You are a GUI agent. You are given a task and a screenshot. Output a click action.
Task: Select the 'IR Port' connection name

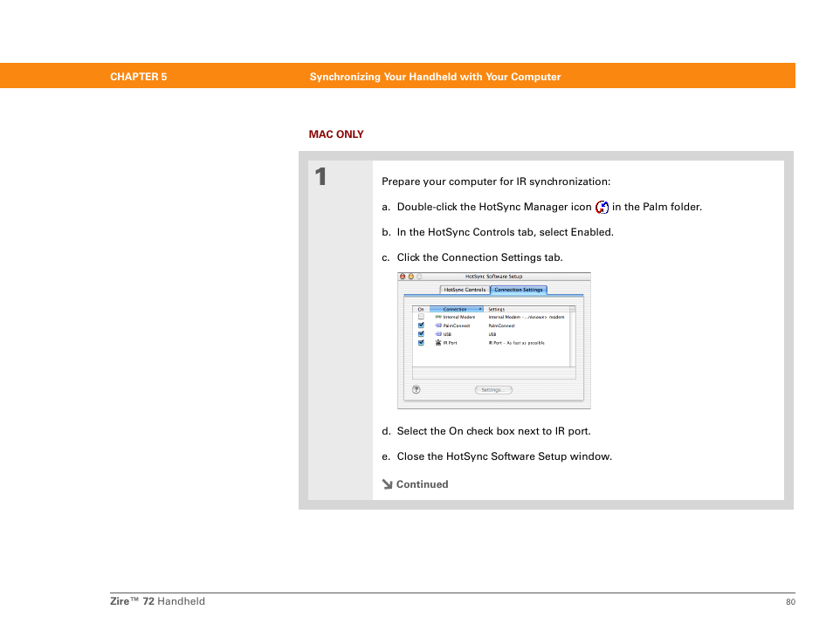(451, 342)
